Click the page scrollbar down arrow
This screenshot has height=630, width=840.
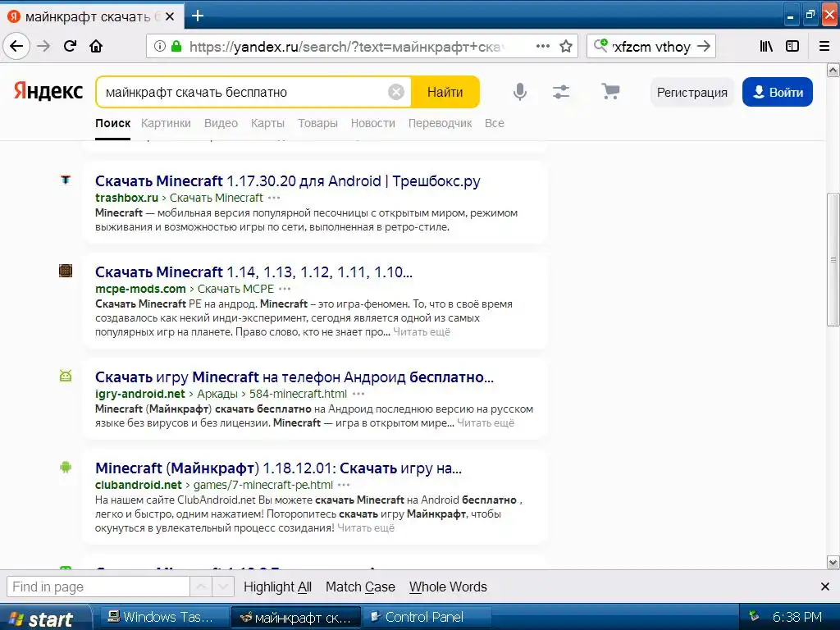[833, 563]
